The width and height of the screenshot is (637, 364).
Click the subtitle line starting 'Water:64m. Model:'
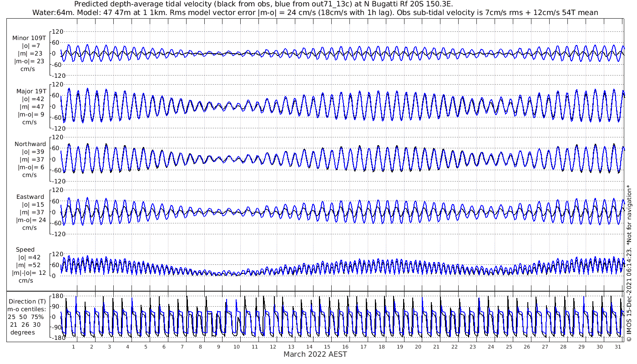315,13
